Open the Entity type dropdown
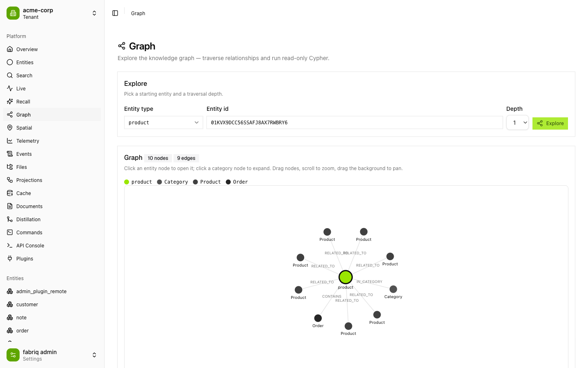Image resolution: width=588 pixels, height=368 pixels. tap(163, 123)
